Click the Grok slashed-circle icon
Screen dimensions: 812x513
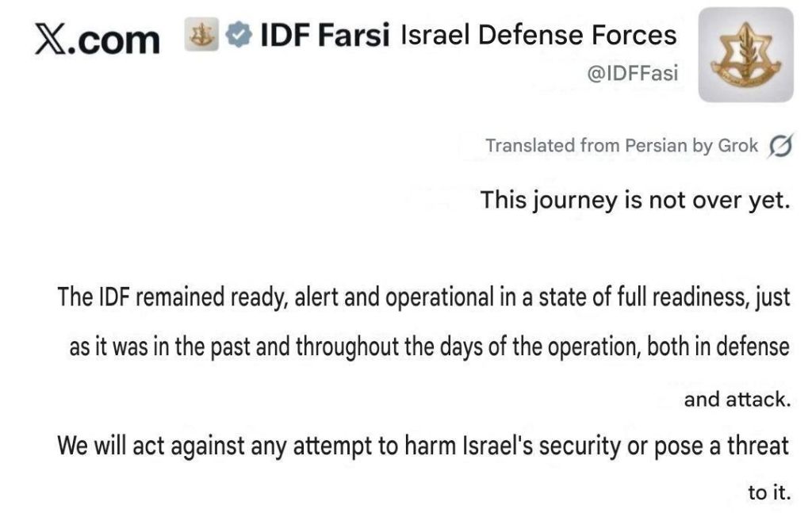(780, 147)
